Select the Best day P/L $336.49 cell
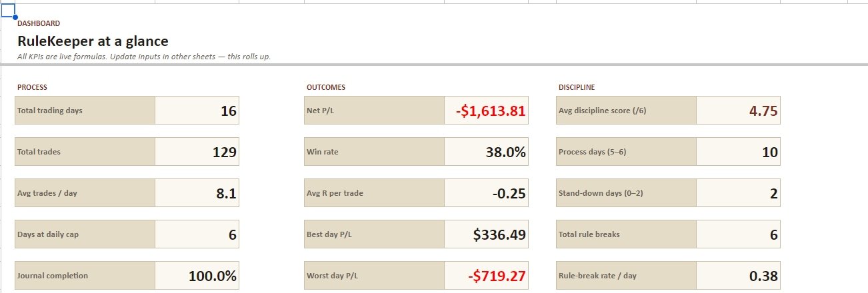The image size is (868, 293). click(486, 234)
